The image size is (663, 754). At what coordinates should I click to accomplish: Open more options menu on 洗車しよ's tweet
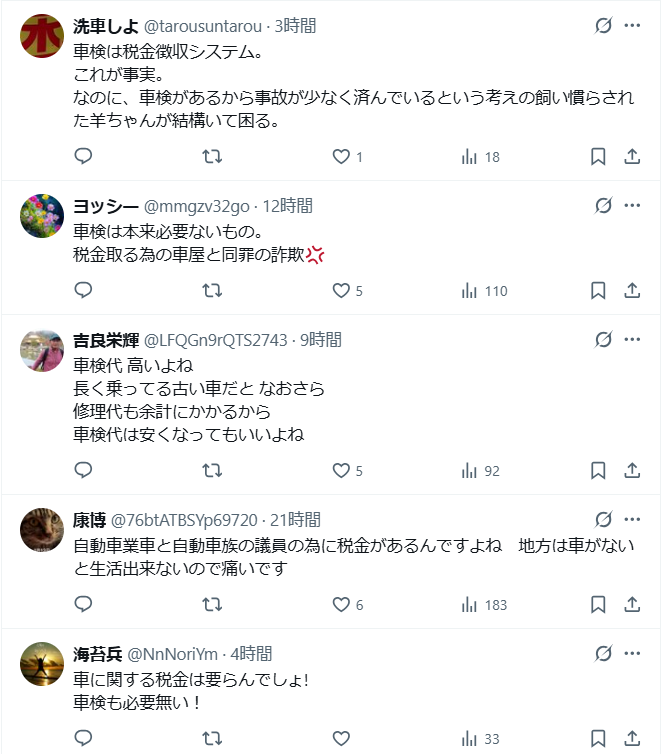coord(632,25)
